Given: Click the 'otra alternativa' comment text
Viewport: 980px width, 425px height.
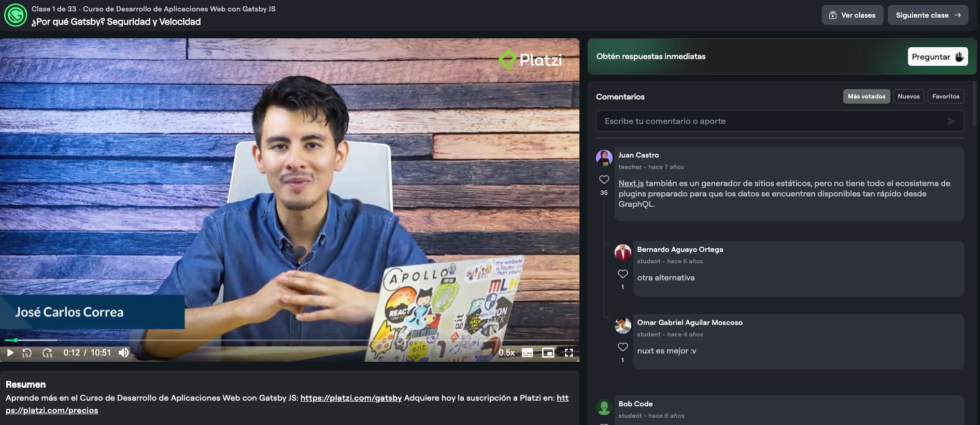Looking at the screenshot, I should click(666, 278).
